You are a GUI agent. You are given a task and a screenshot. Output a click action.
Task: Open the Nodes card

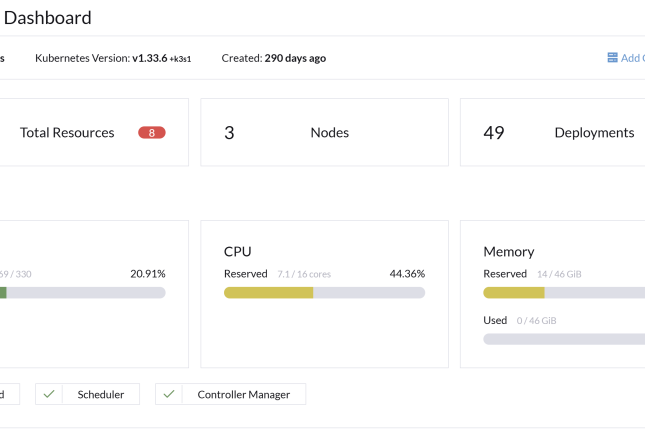tap(325, 132)
